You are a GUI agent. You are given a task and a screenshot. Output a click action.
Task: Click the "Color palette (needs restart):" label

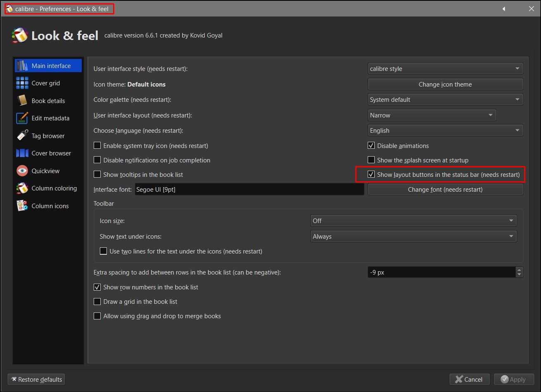tap(132, 100)
